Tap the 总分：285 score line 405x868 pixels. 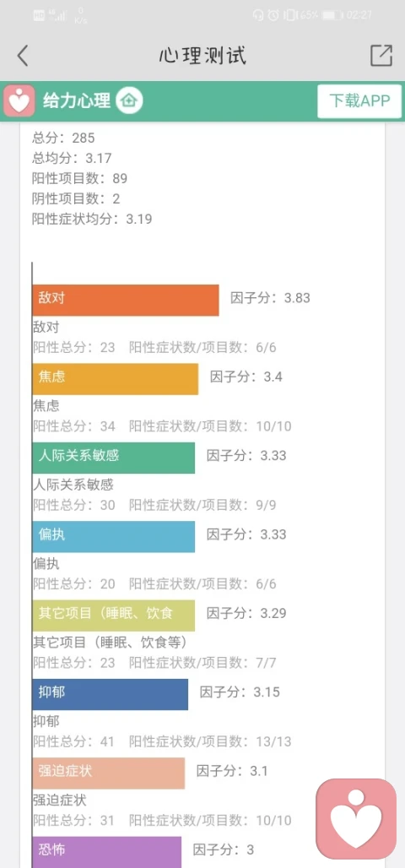pos(63,138)
